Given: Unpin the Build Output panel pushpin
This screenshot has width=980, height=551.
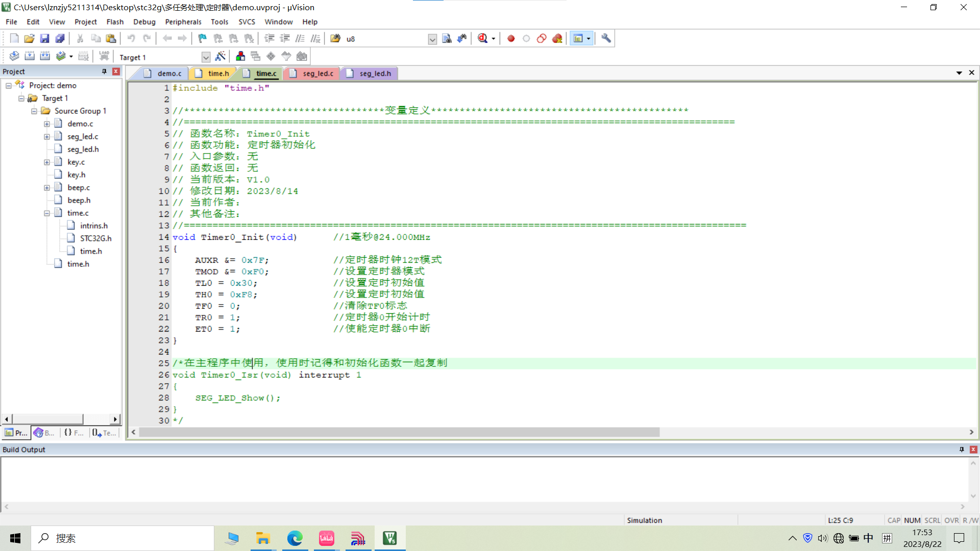Looking at the screenshot, I should [962, 449].
